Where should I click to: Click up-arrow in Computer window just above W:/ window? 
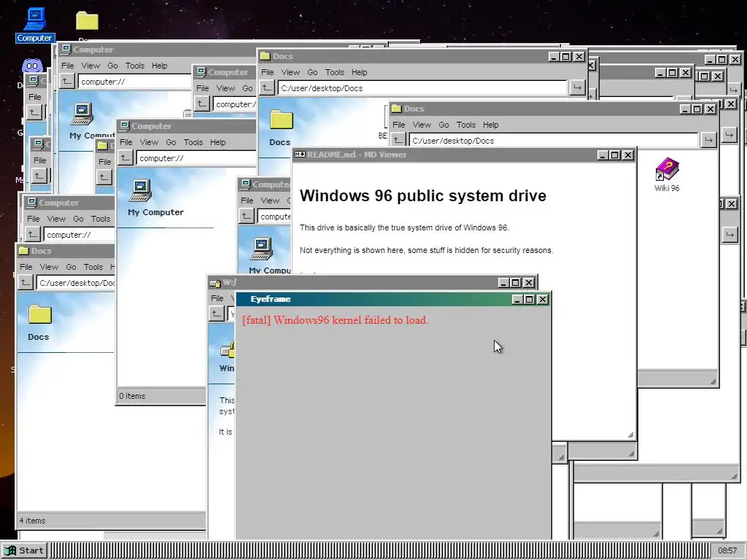click(x=246, y=216)
